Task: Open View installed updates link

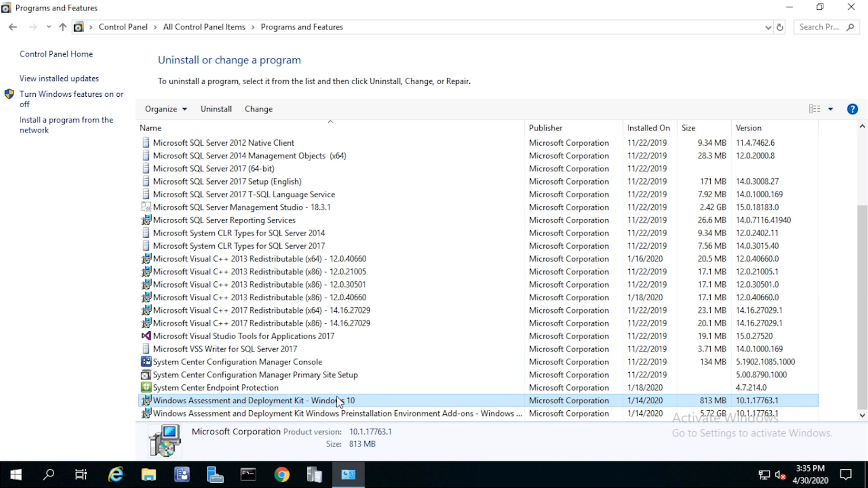Action: 59,78
